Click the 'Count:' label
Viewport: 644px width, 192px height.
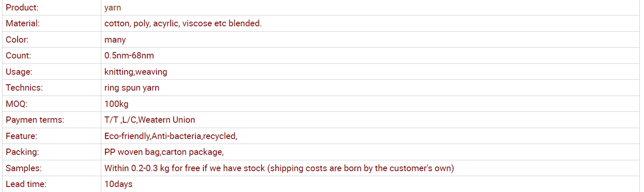[x=18, y=56]
